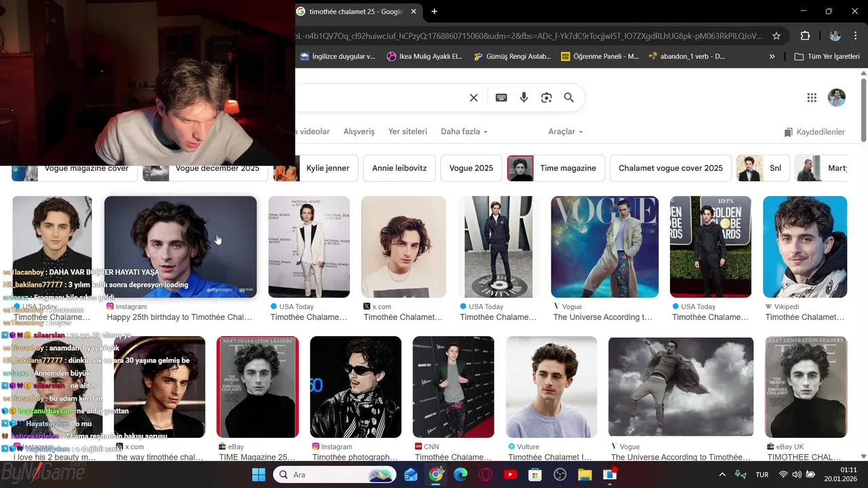
Task: Select the Time magazine filter chip
Action: pos(555,168)
